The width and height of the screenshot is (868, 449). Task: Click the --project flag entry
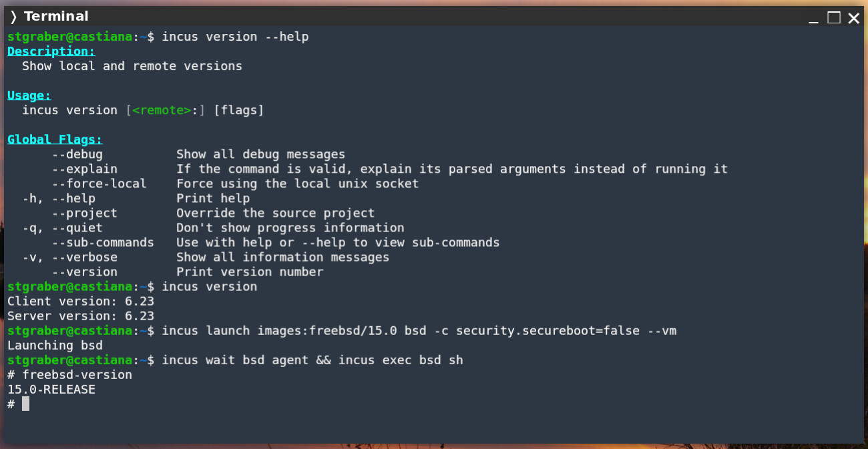pos(85,213)
